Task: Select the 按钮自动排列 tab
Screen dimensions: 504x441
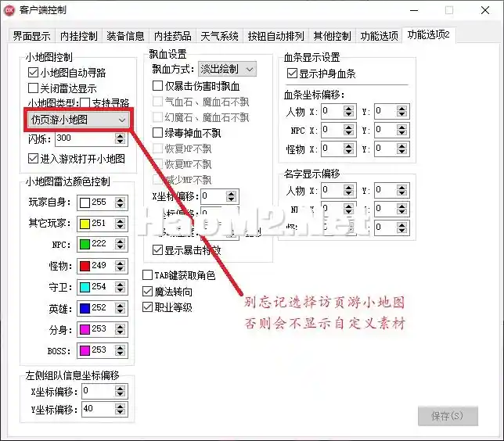Action: [275, 36]
